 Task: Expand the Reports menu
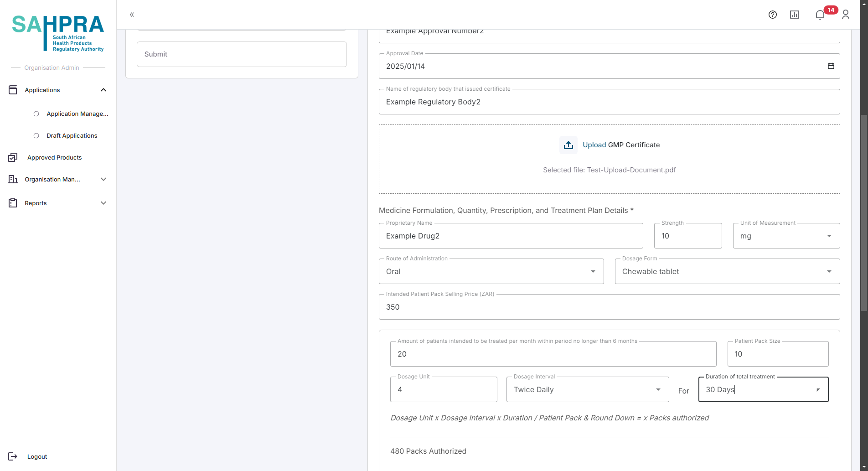point(103,203)
